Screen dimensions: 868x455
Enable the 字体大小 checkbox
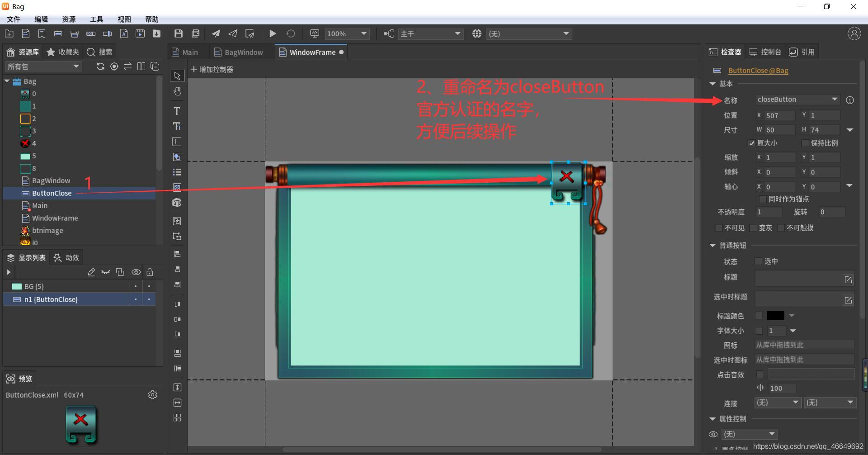(x=759, y=331)
